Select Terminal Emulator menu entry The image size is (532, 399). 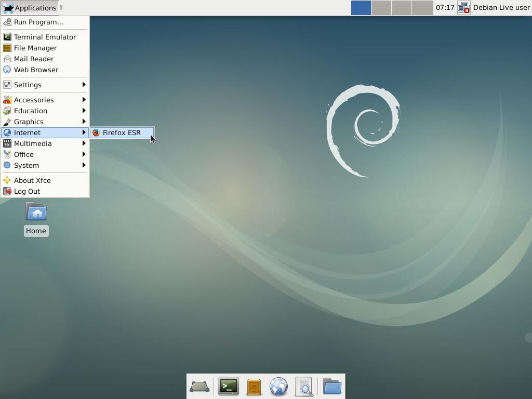pyautogui.click(x=45, y=37)
